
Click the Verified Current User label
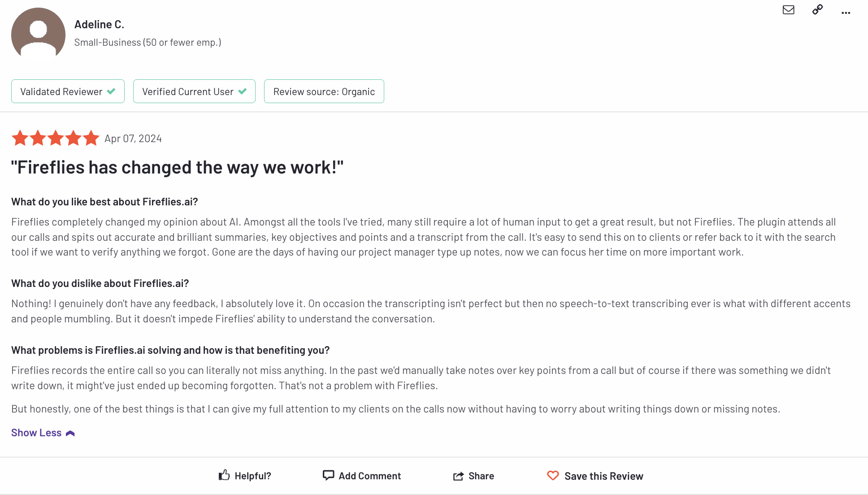click(x=188, y=91)
